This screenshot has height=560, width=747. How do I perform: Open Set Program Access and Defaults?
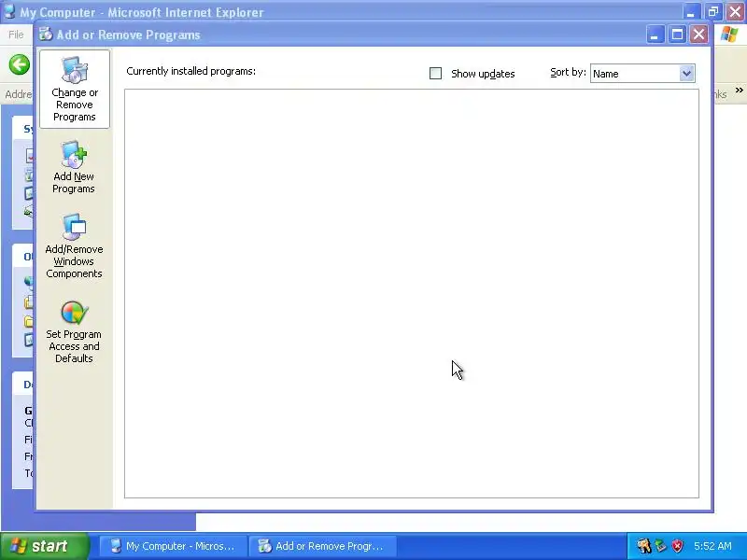74,332
